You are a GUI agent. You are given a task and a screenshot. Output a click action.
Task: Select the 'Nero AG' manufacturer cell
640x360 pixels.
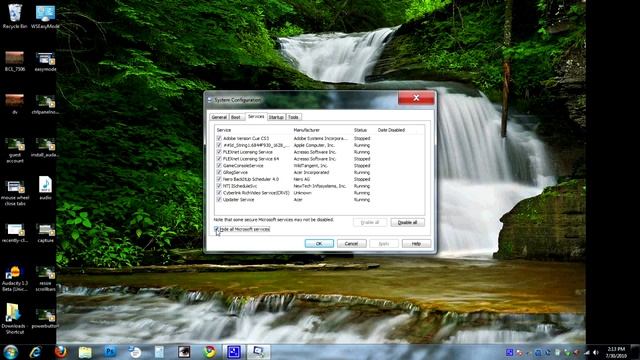[302, 179]
